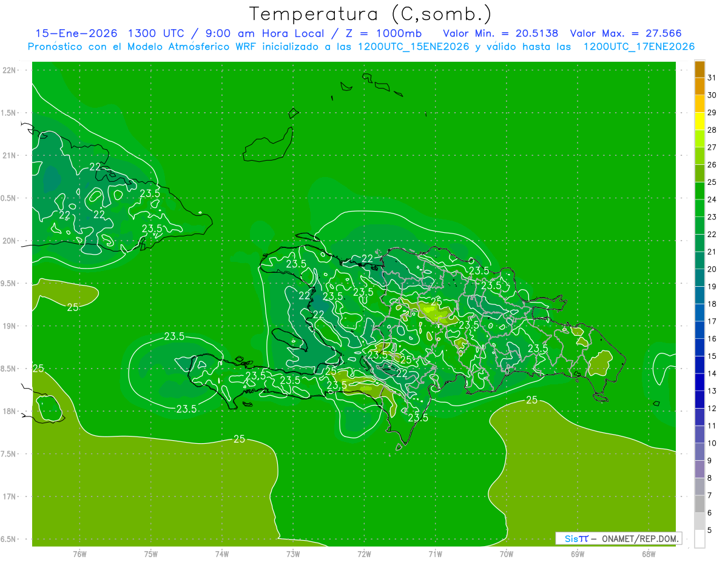Image resolution: width=728 pixels, height=562 pixels.
Task: Click the number 24 on the color scale
Action: 712,199
